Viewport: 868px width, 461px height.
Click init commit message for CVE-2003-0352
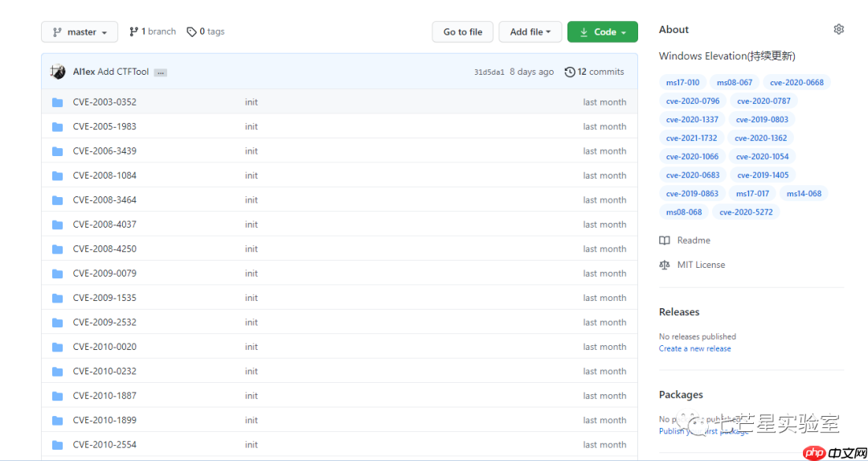tap(252, 102)
